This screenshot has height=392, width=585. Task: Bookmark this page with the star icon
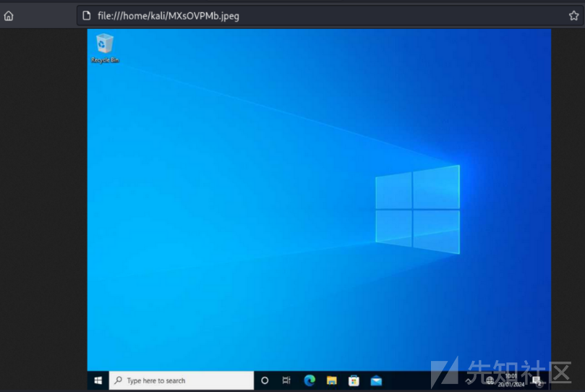coord(573,16)
